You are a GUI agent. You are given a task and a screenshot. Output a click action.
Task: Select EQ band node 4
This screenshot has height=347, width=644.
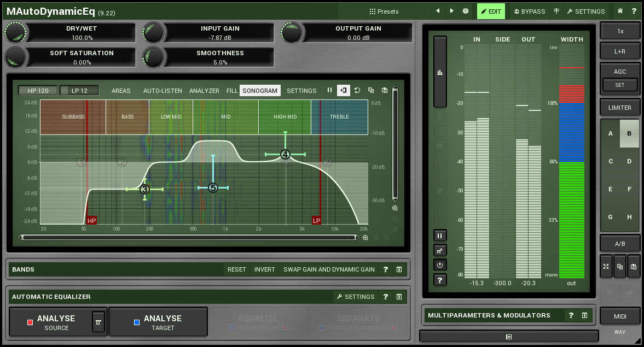(285, 155)
